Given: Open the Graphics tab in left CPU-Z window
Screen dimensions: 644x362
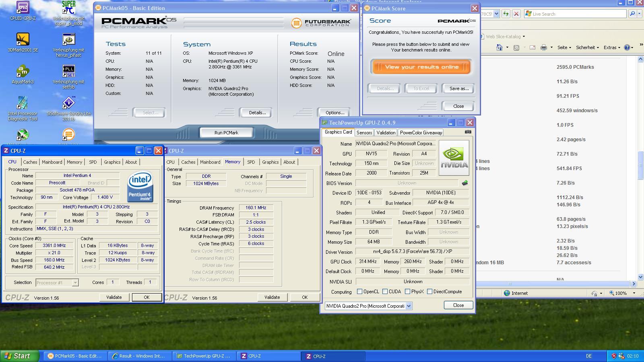Looking at the screenshot, I should click(x=112, y=162).
